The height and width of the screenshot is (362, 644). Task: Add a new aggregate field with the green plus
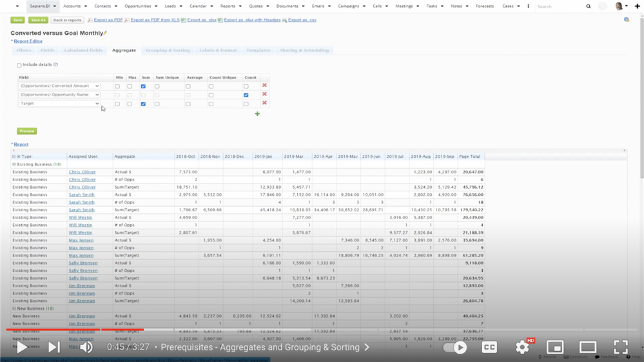pyautogui.click(x=257, y=114)
